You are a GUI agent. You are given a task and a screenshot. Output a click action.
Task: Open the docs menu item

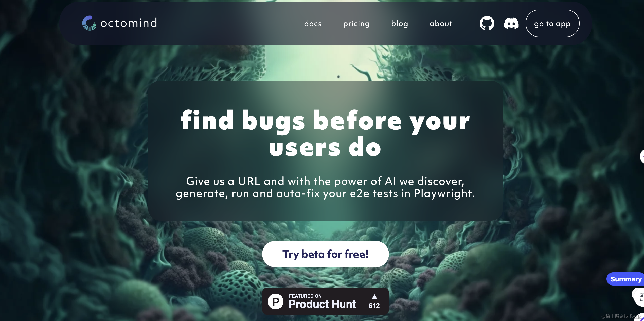click(x=313, y=24)
